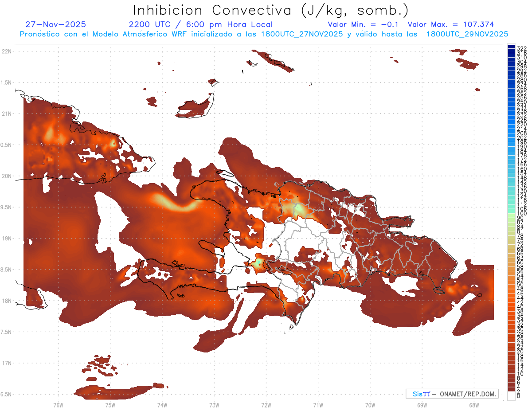Click the longitude label '71W'
Image resolution: width=532 pixels, height=411 pixels.
point(318,405)
